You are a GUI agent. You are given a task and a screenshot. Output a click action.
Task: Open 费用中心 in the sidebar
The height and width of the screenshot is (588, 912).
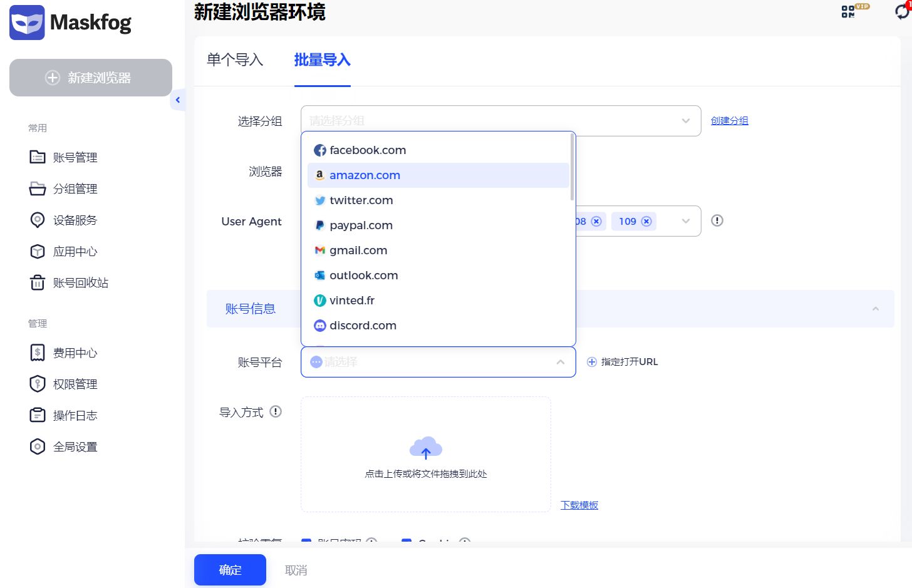click(63, 353)
